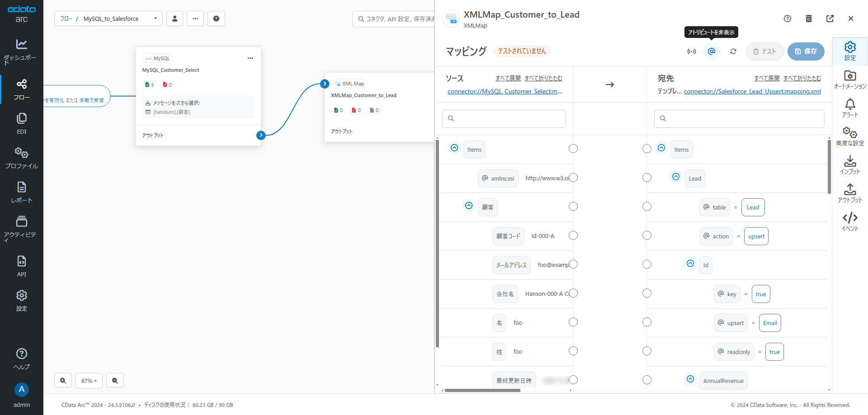The height and width of the screenshot is (415, 868).
Task: Click the destination search input field
Action: point(739,118)
